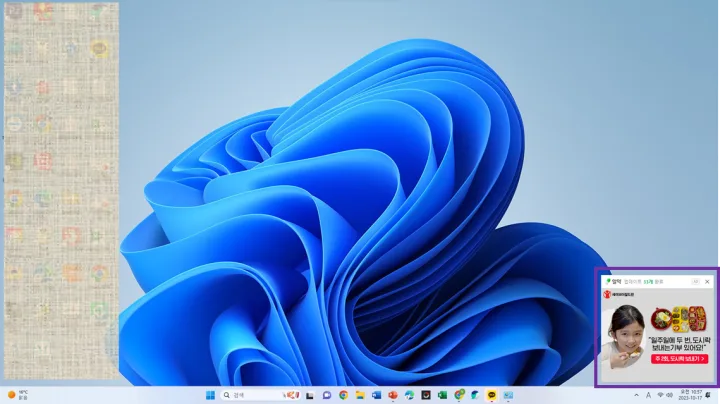Click the red 도시락 보내기 button
720x404 pixels.
[x=679, y=359]
